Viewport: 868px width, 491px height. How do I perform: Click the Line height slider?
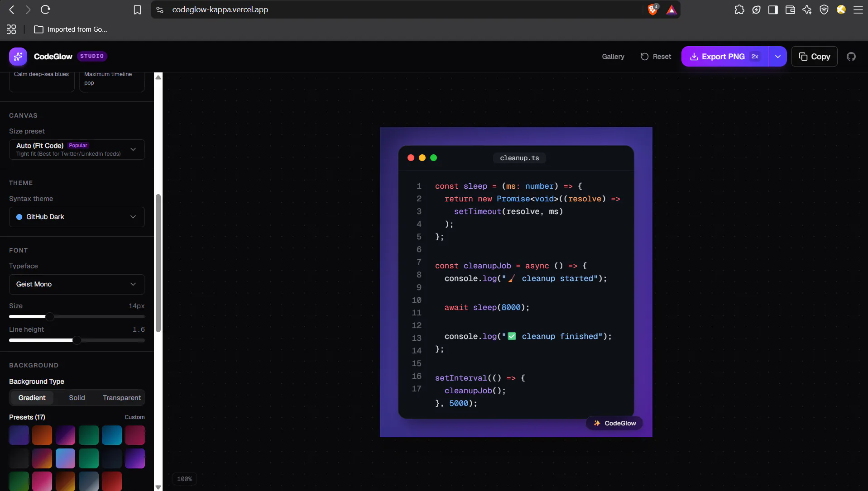click(x=77, y=340)
